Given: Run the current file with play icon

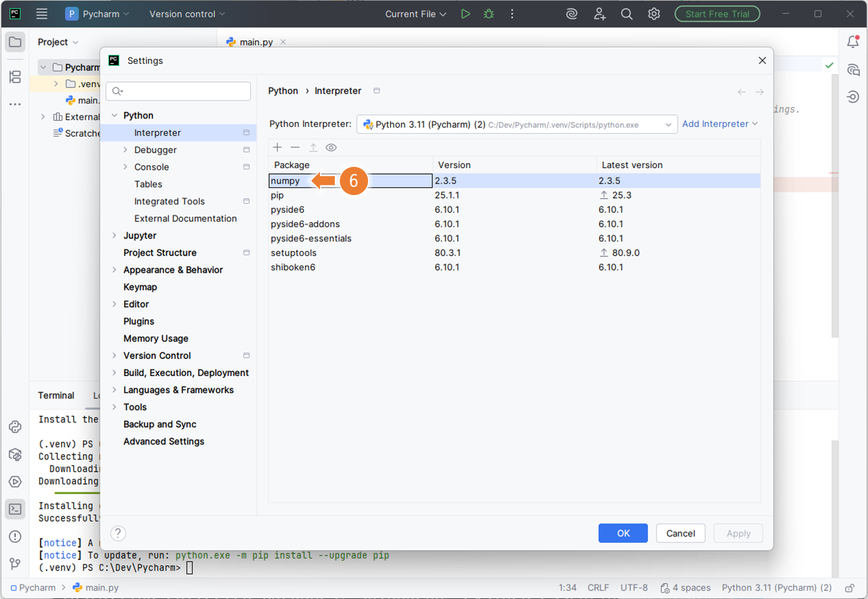Looking at the screenshot, I should click(465, 14).
